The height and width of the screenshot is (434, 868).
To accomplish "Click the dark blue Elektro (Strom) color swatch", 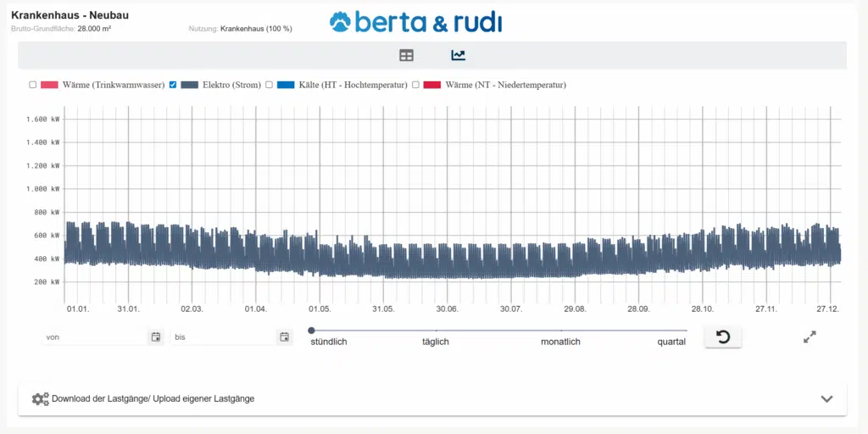I will tap(189, 85).
